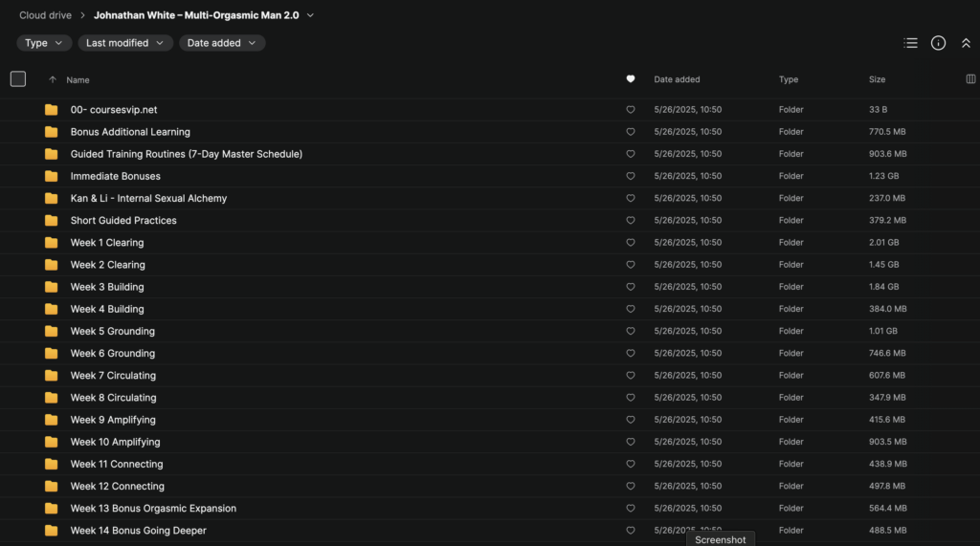This screenshot has height=546, width=980.
Task: Open column settings icon at header right
Action: tap(970, 79)
